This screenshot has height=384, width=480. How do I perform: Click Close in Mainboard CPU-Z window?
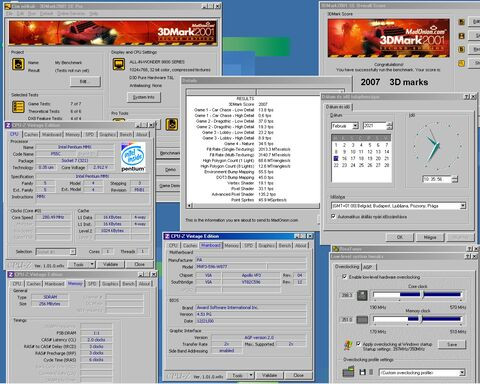tap(298, 375)
